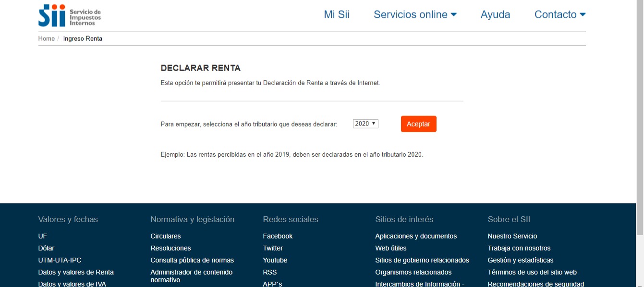This screenshot has width=644, height=287.
Task: Go to the Youtube link
Action: [x=275, y=260]
